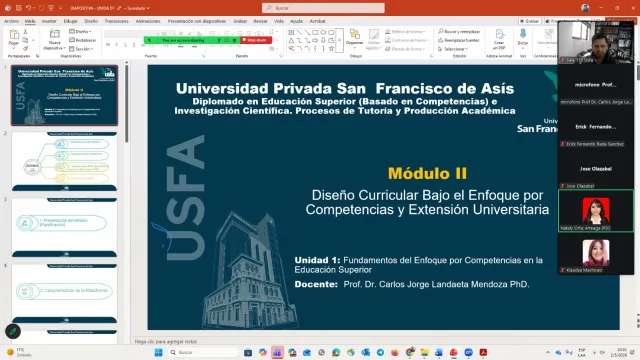Click Buscar y reemplazar

tap(459, 31)
